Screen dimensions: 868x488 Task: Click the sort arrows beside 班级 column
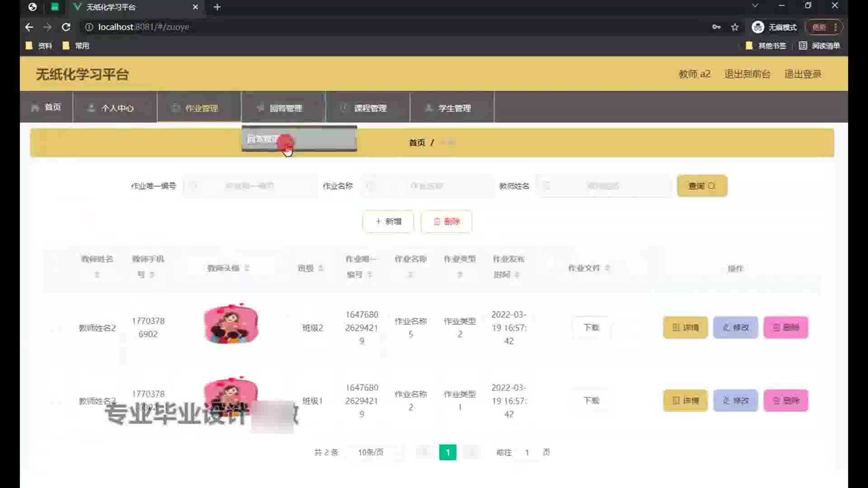click(x=321, y=268)
